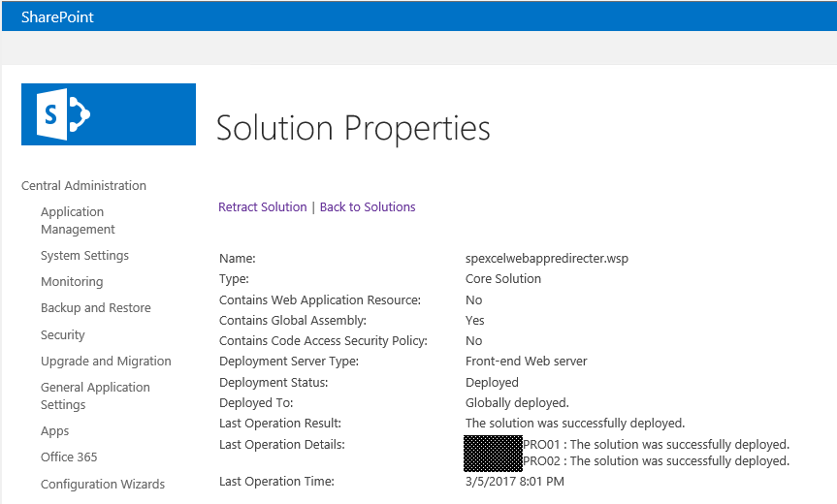Click the Solution Properties page title
Image resolution: width=837 pixels, height=504 pixels.
pos(353,128)
